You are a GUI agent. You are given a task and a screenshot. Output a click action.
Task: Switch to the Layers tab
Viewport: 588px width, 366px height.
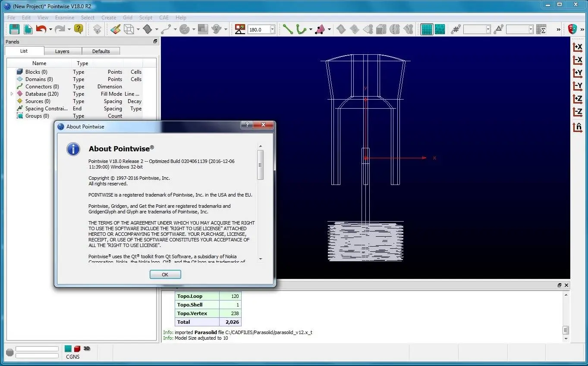[62, 51]
